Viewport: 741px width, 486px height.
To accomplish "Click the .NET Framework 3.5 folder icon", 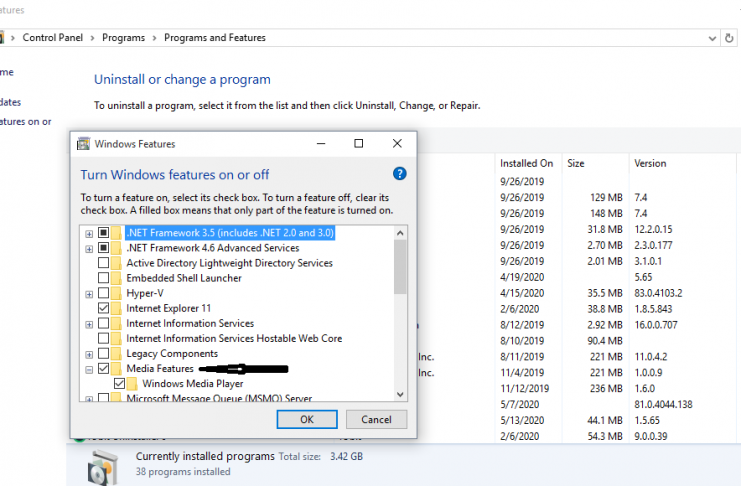I will 116,233.
